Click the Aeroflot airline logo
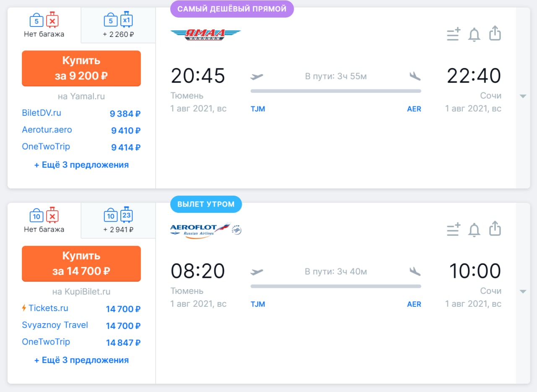The width and height of the screenshot is (537, 392). (x=206, y=230)
